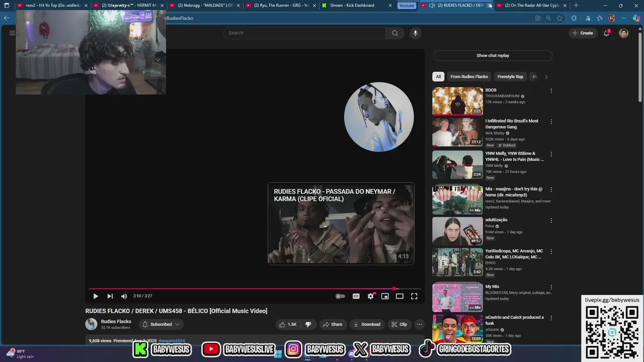
Task: Show more filter chips with the arrow
Action: (546, 77)
